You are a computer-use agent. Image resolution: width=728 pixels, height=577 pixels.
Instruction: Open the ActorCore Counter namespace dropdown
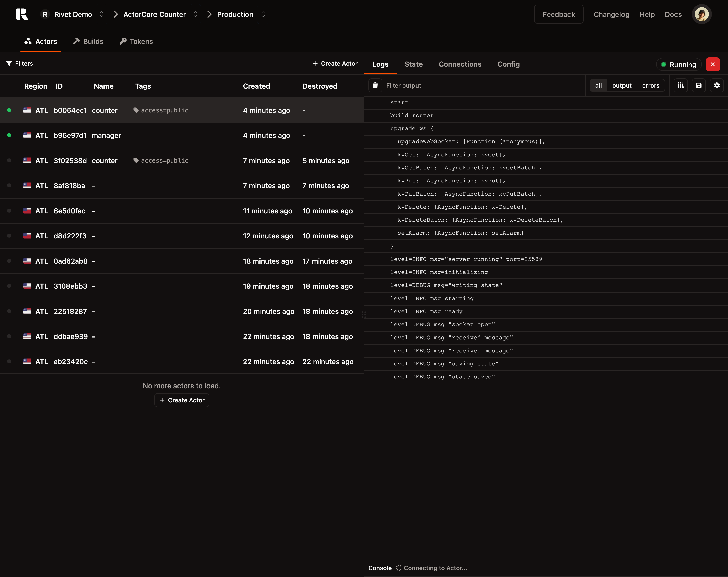tap(195, 14)
